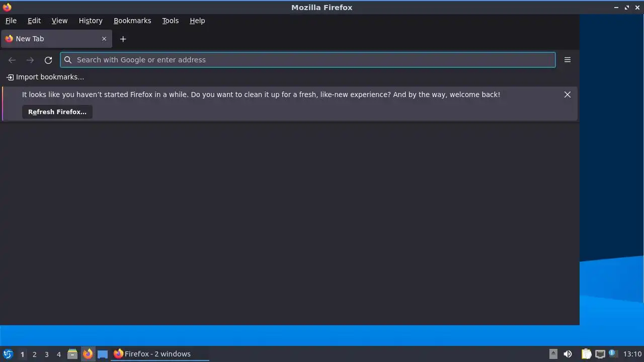Open the file manager from the taskbar
This screenshot has height=362, width=644.
pyautogui.click(x=72, y=354)
